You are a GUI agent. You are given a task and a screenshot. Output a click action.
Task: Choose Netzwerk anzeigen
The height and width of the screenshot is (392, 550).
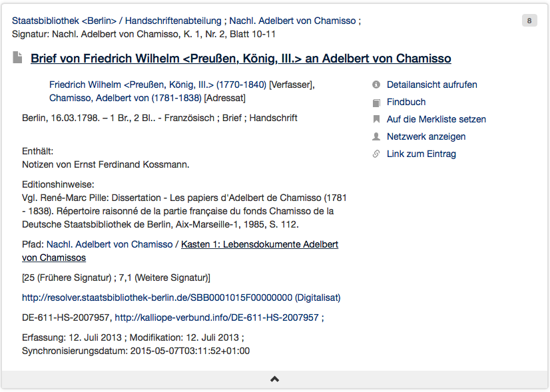(426, 136)
